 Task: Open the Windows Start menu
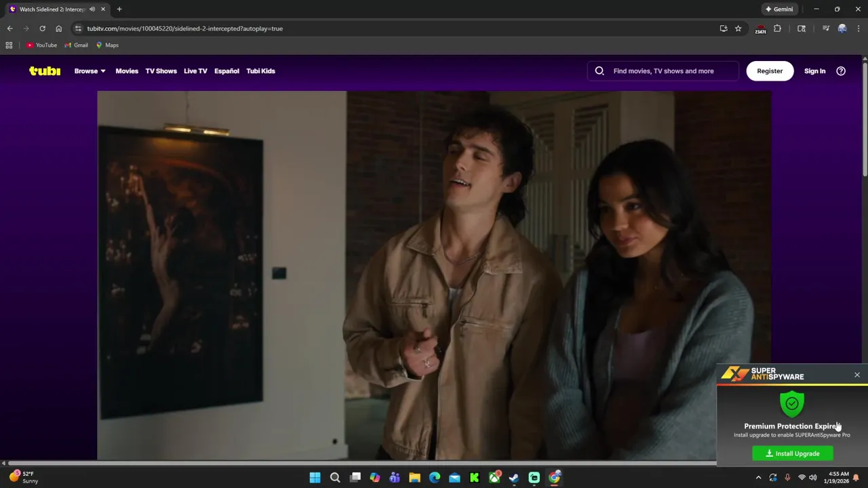pos(315,478)
